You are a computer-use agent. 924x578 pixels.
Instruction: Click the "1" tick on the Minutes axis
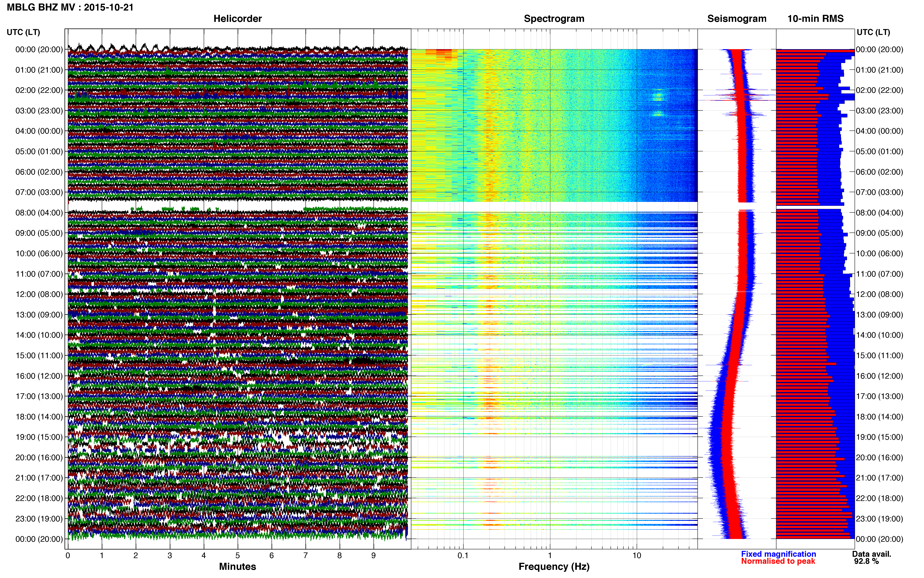point(102,556)
